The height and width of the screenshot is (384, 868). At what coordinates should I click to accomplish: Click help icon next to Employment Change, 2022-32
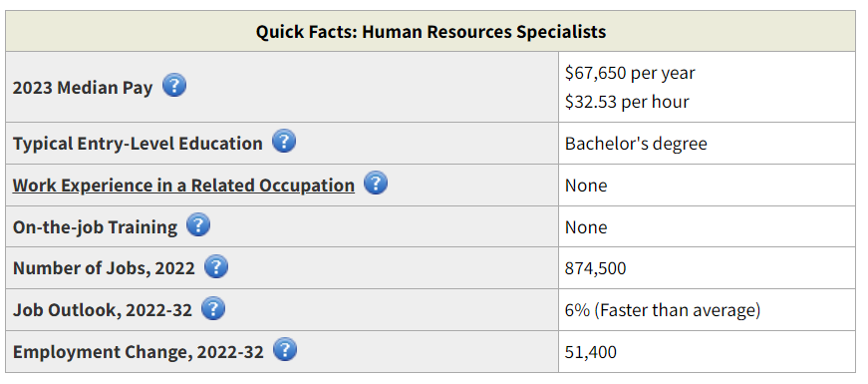(285, 350)
